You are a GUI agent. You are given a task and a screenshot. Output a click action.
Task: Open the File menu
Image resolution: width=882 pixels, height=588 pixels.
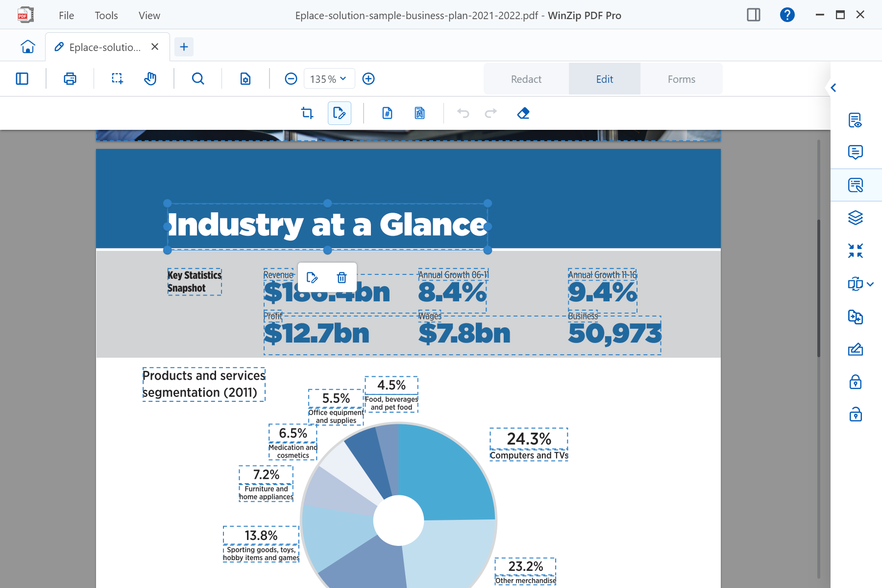[x=67, y=15]
